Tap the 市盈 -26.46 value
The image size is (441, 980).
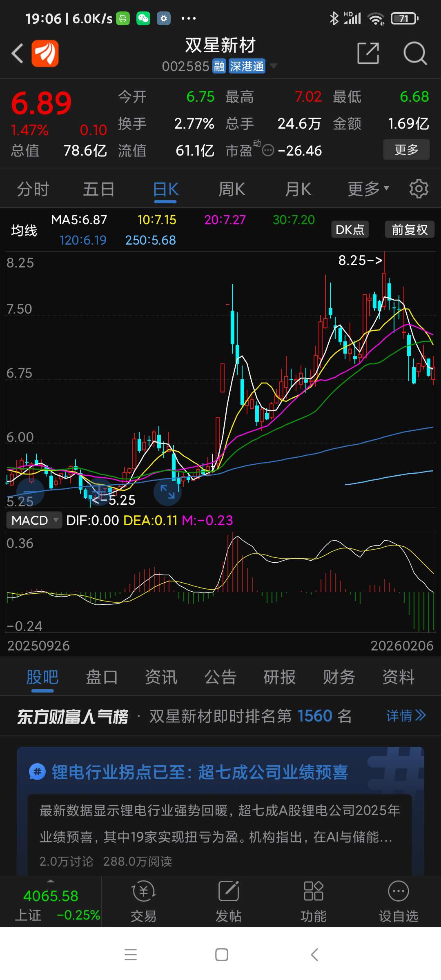[300, 151]
